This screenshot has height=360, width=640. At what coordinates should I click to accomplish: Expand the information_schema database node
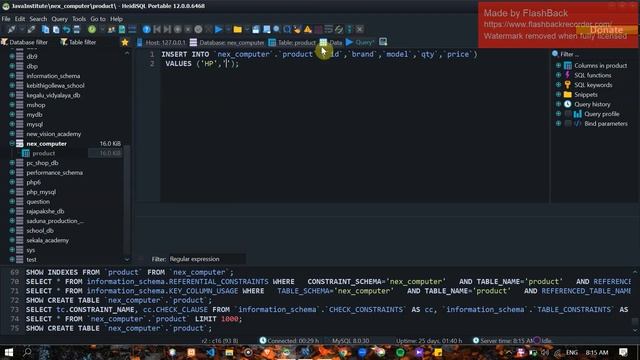point(12,76)
